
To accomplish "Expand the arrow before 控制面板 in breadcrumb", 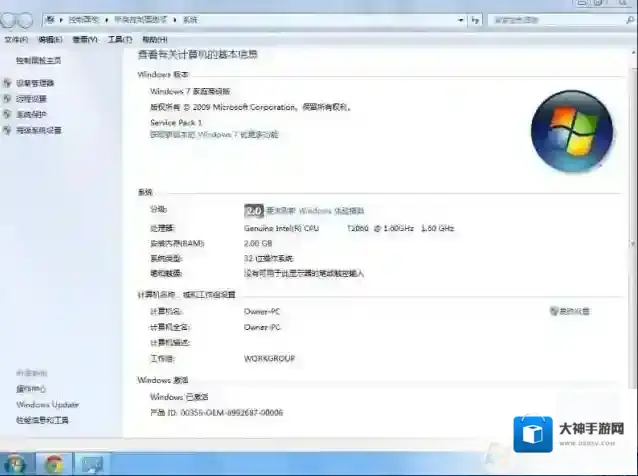I will tap(61, 20).
